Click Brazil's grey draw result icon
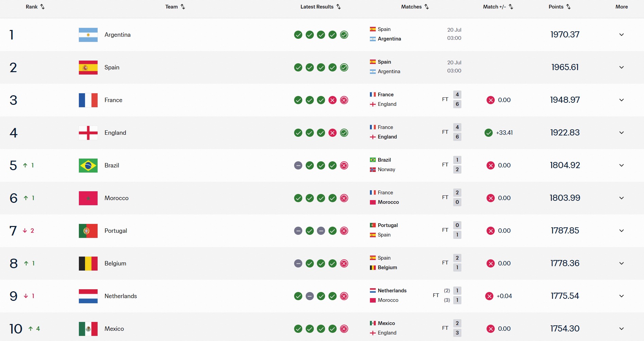The image size is (644, 341). coord(298,165)
